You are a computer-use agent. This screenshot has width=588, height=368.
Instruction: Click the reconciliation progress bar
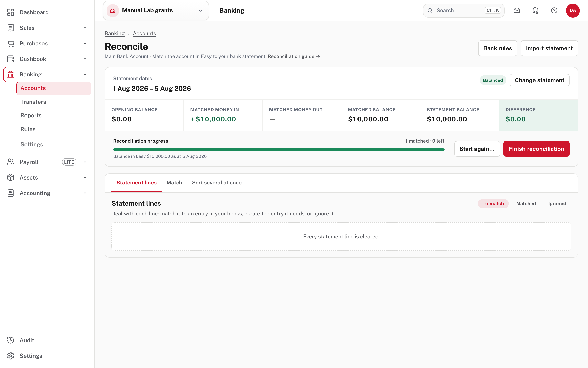tap(279, 150)
